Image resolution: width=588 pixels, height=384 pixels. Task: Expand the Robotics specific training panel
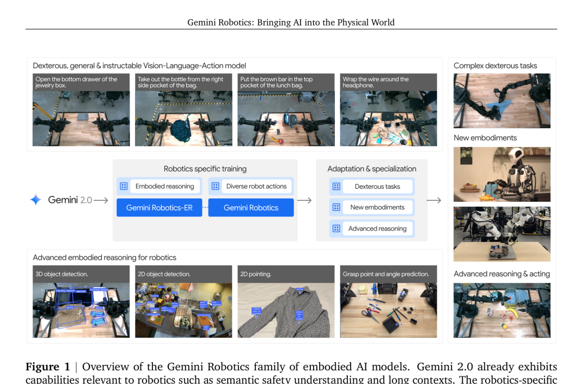tap(205, 169)
